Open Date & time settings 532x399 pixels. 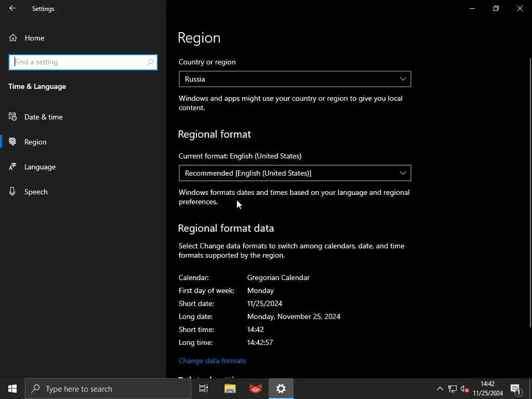click(x=44, y=117)
